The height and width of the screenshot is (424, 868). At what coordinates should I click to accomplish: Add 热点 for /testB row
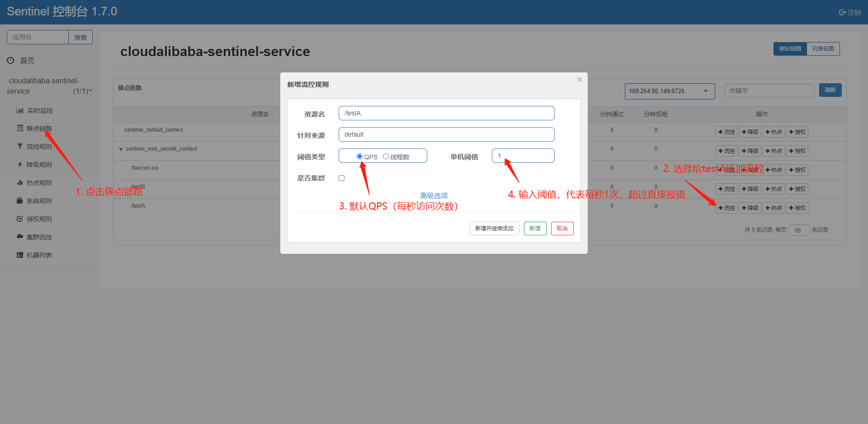pyautogui.click(x=774, y=189)
